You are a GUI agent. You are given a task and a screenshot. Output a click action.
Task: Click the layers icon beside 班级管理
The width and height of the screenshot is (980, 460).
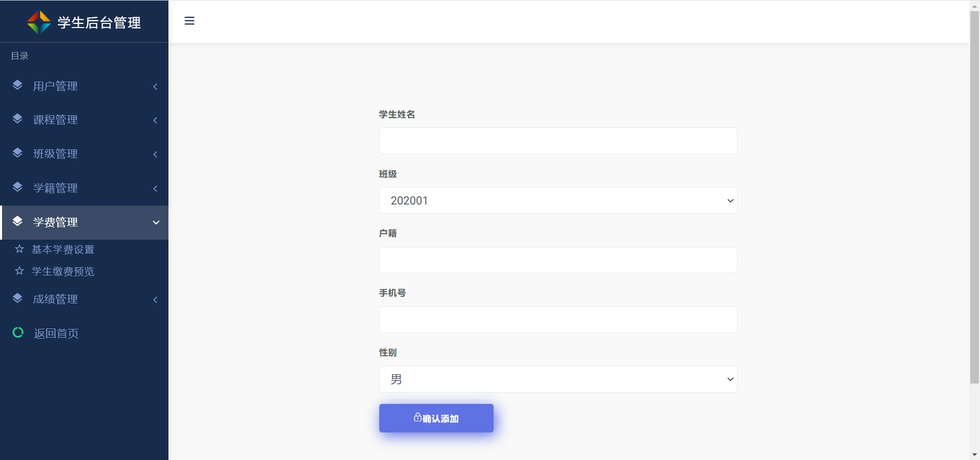click(x=17, y=153)
